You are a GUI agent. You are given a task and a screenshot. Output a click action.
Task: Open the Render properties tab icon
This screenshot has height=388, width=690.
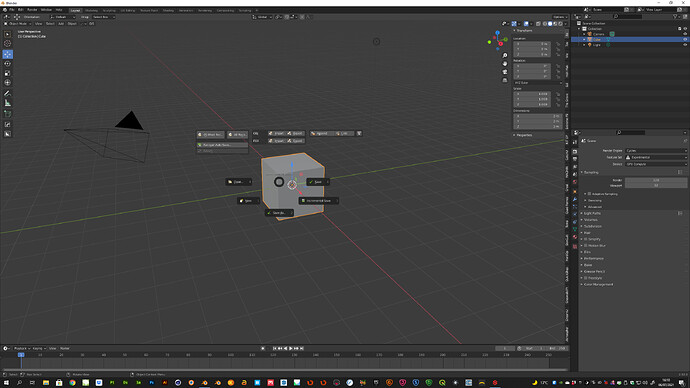coord(575,152)
